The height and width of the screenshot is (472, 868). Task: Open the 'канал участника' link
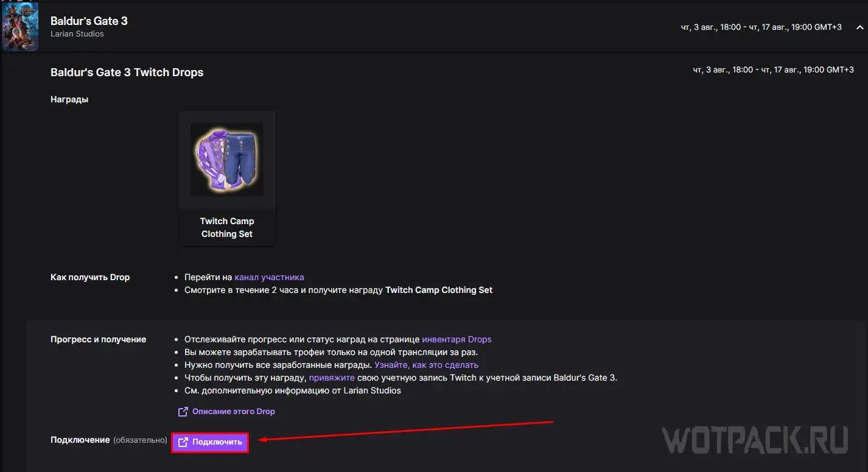[269, 277]
